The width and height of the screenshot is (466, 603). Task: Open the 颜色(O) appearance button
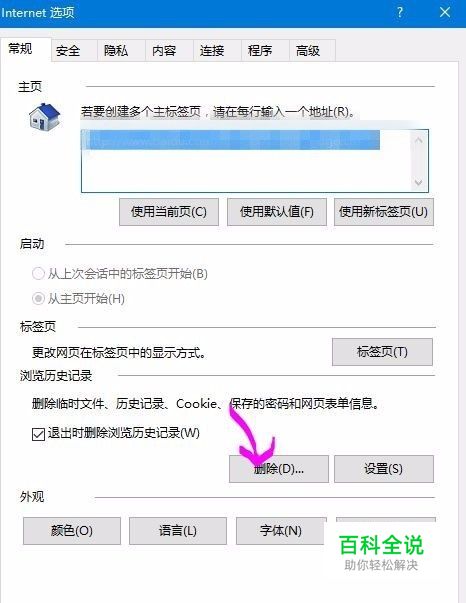[72, 531]
